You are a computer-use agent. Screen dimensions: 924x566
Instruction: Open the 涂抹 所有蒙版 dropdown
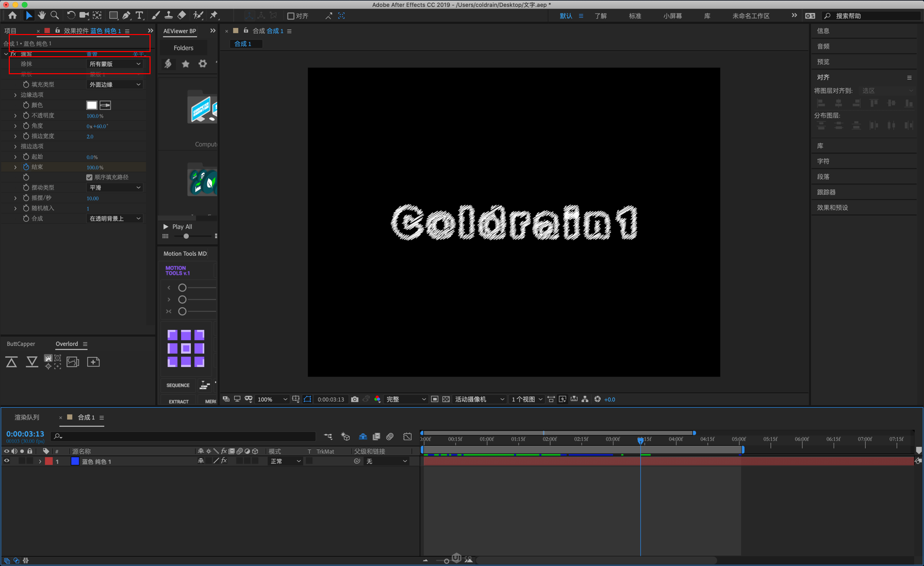click(114, 64)
